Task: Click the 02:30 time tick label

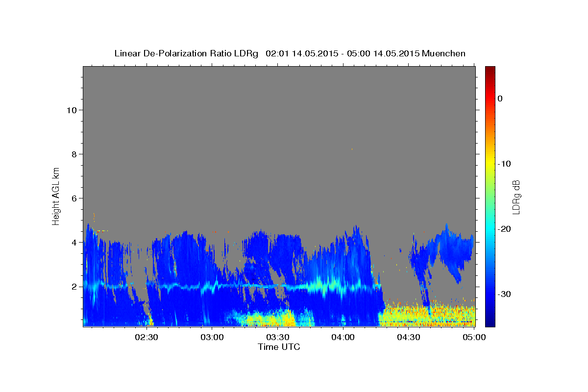Action: 147,337
